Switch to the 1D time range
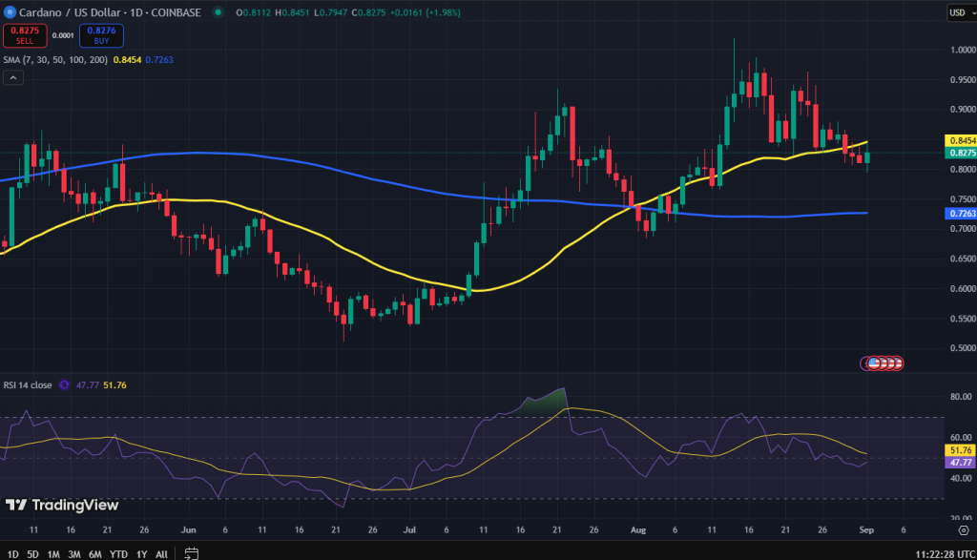Screen dimensions: 977x560 [12, 553]
